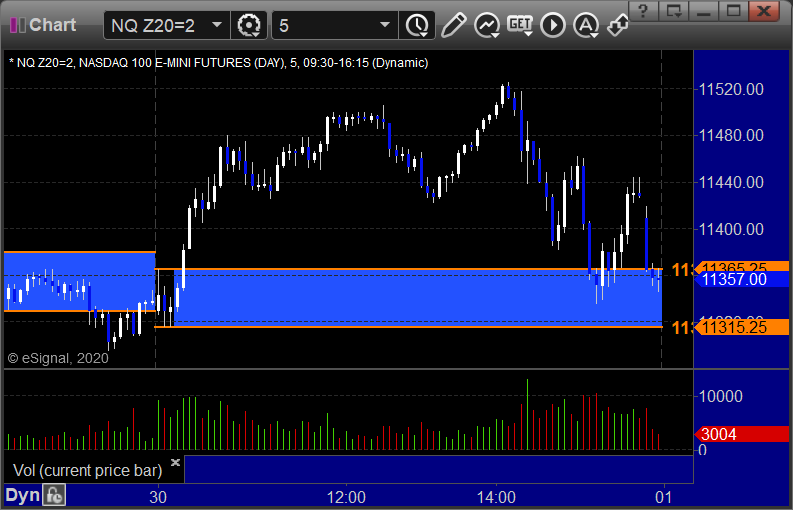Click the GET tools button
The height and width of the screenshot is (510, 793).
pos(520,25)
